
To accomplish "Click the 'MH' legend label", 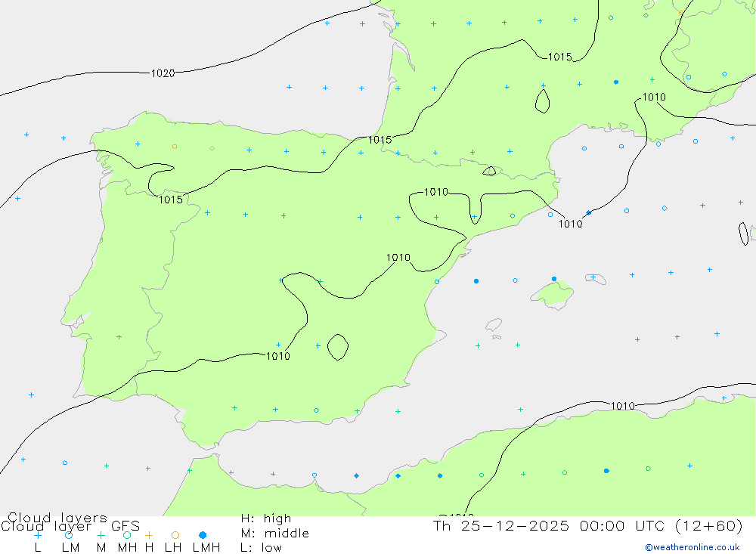I will 127,548.
